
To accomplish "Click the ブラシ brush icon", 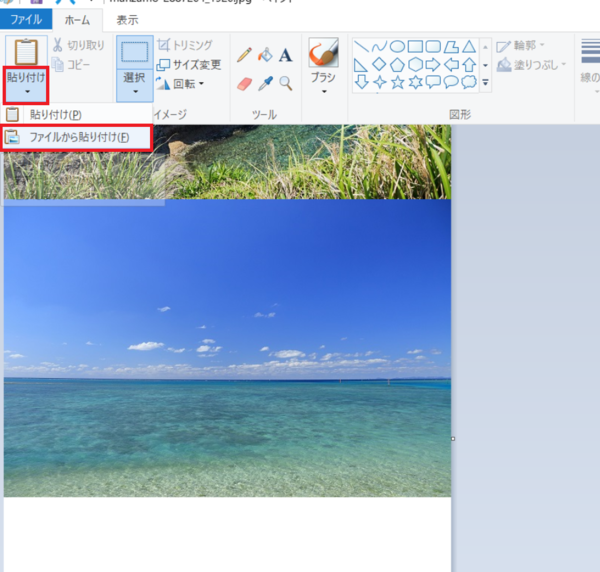I will click(x=324, y=53).
